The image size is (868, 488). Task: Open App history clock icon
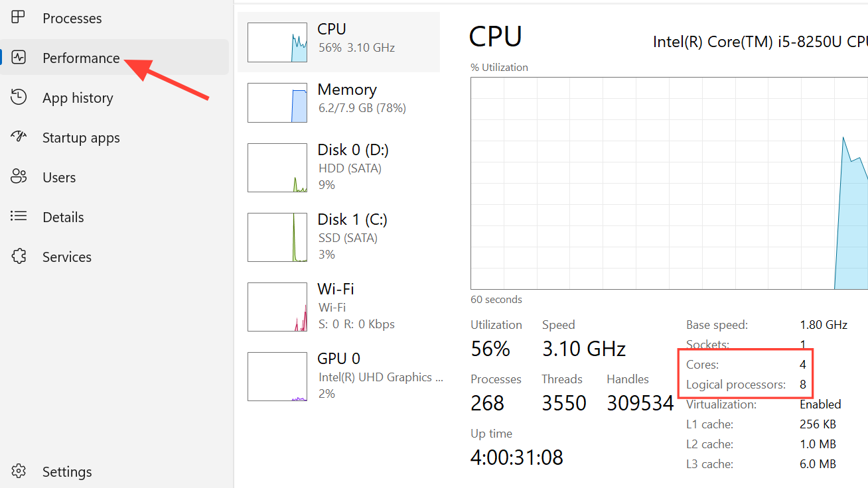tap(19, 97)
